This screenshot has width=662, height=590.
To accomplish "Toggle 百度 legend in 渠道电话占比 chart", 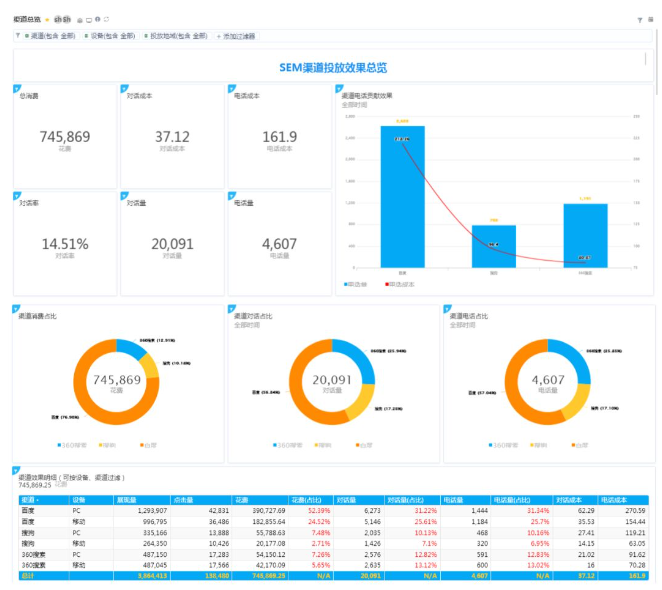I will click(582, 444).
